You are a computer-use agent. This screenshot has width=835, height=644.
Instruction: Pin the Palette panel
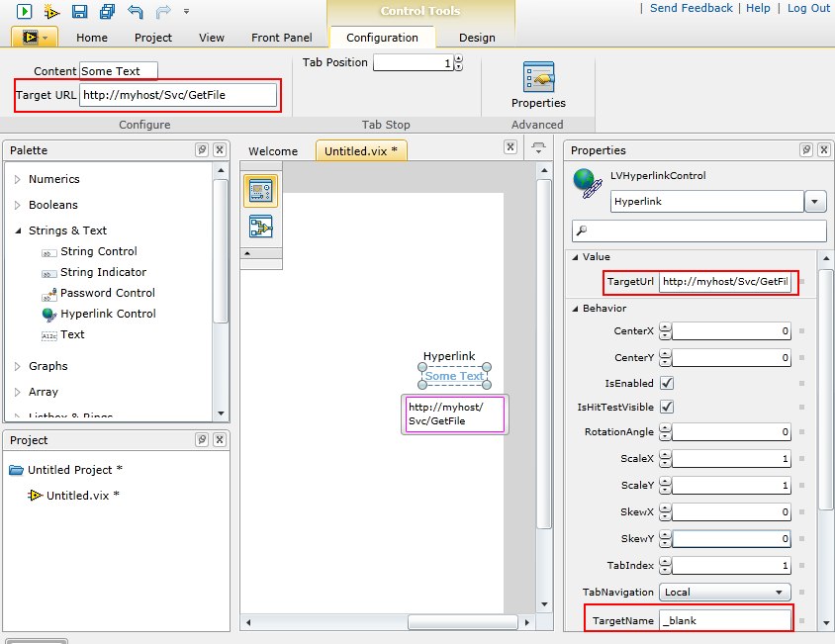pos(202,149)
